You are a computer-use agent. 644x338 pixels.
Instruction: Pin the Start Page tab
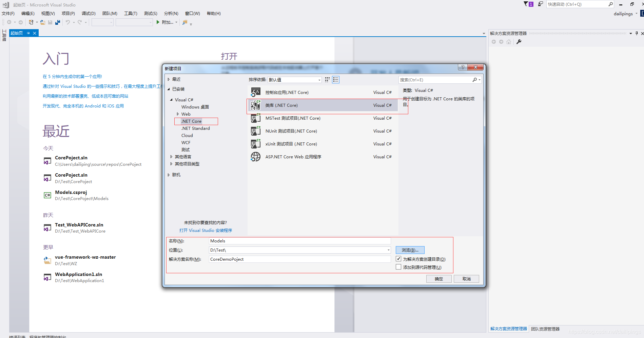(x=28, y=33)
